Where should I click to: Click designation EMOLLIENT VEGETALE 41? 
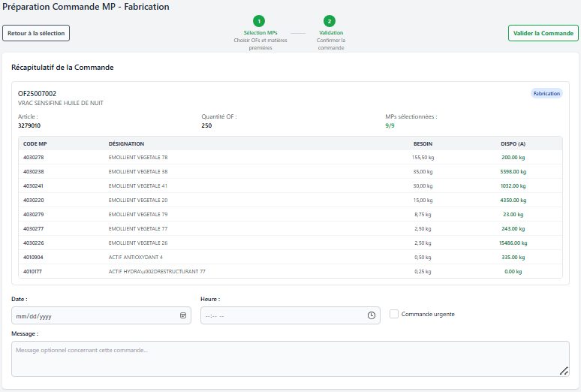138,185
